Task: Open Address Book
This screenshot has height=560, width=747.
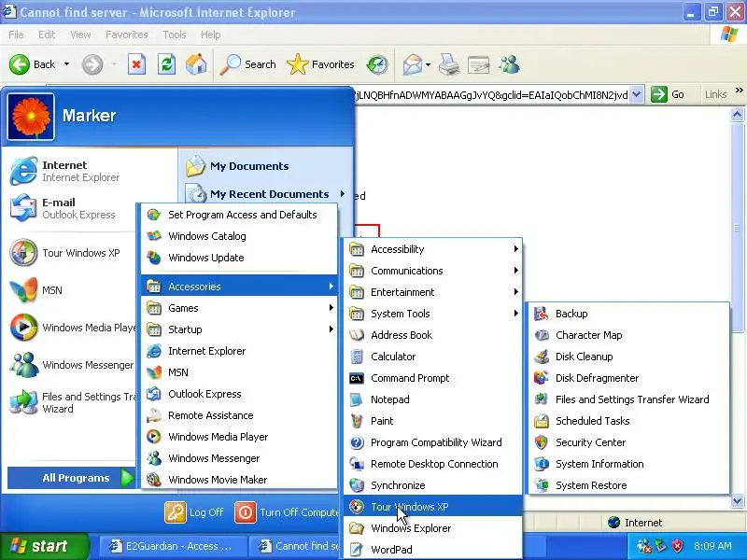Action: 433,335
